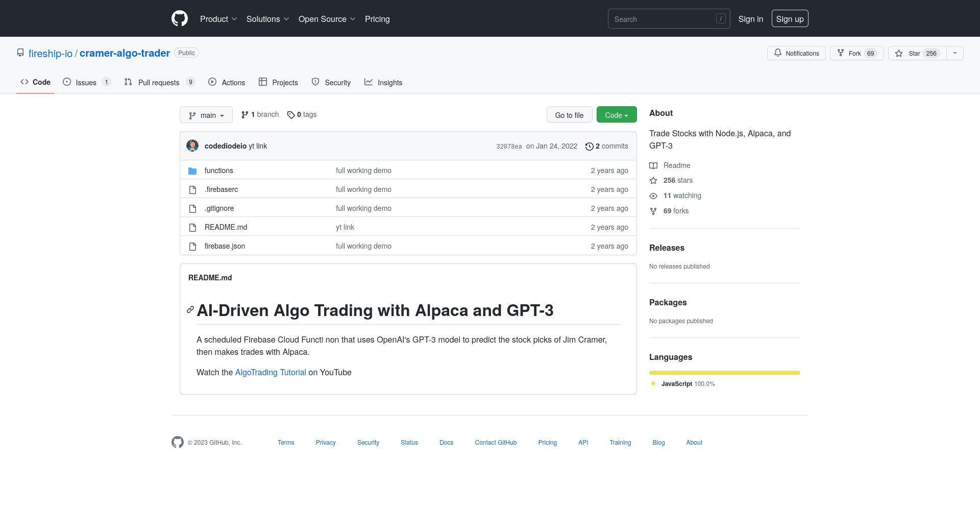Open the firebase.json file name
The width and height of the screenshot is (980, 508).
click(225, 246)
